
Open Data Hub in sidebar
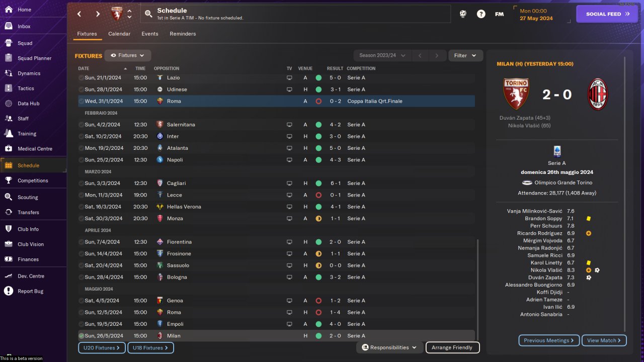(28, 104)
